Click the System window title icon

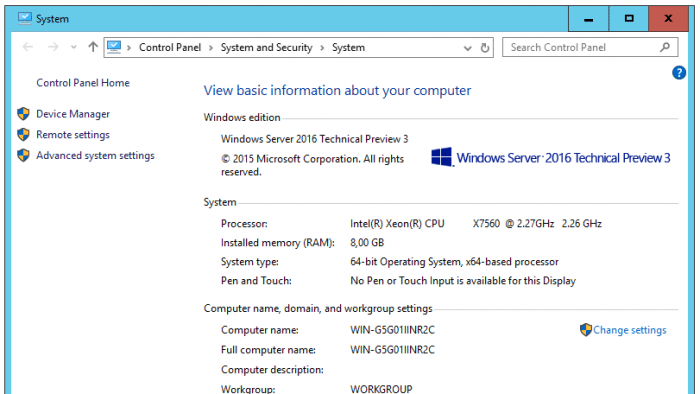25,18
